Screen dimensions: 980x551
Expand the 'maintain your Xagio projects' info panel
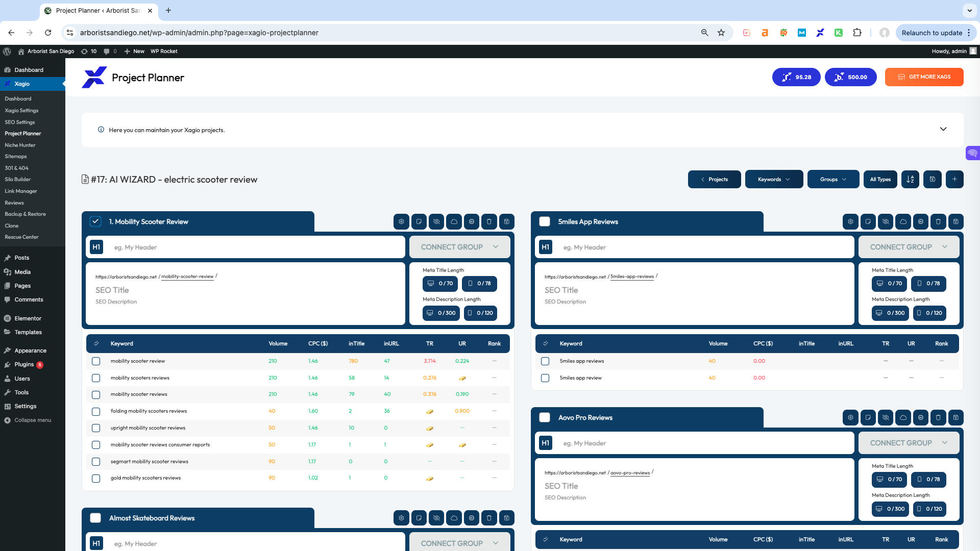tap(943, 130)
